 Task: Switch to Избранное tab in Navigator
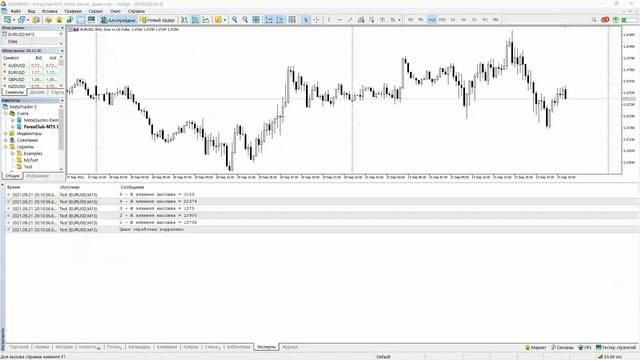[37, 176]
